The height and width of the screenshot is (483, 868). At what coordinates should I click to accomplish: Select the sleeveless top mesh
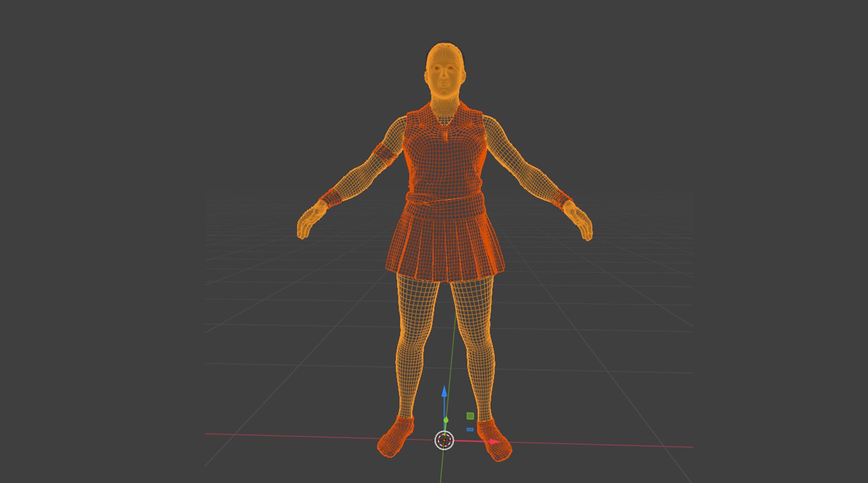tap(445, 152)
